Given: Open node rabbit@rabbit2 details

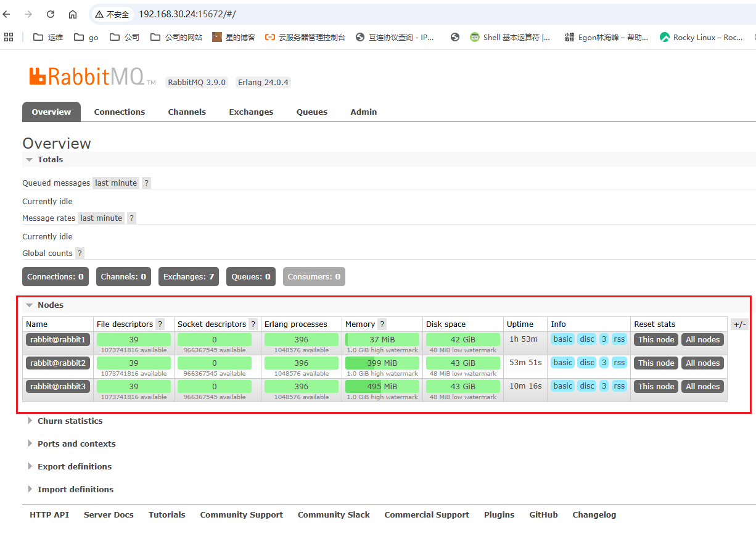Looking at the screenshot, I should [58, 363].
